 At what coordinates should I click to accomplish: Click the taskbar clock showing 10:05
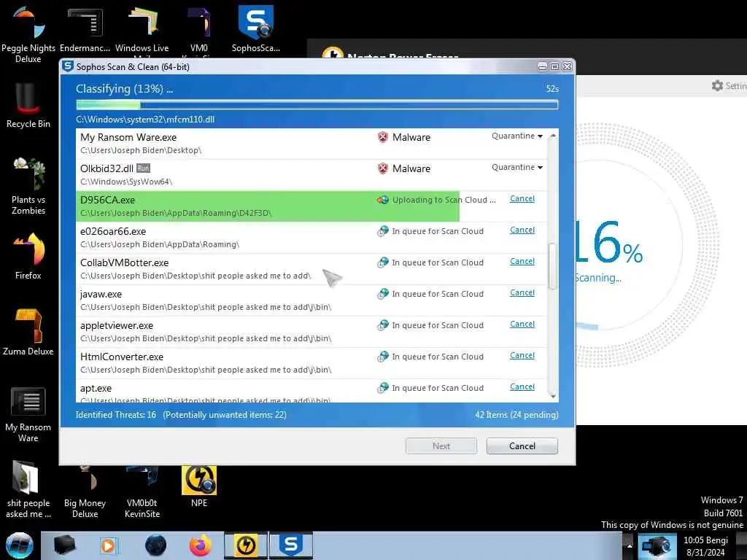point(705,546)
